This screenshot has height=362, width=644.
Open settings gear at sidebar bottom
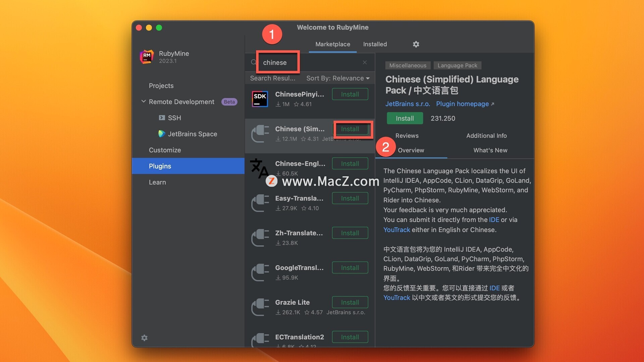[144, 338]
